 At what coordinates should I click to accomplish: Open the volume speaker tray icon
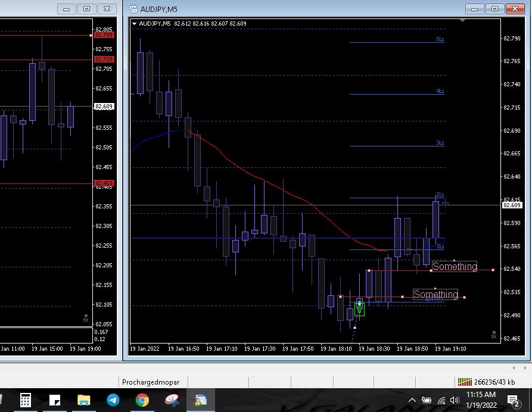(x=455, y=401)
